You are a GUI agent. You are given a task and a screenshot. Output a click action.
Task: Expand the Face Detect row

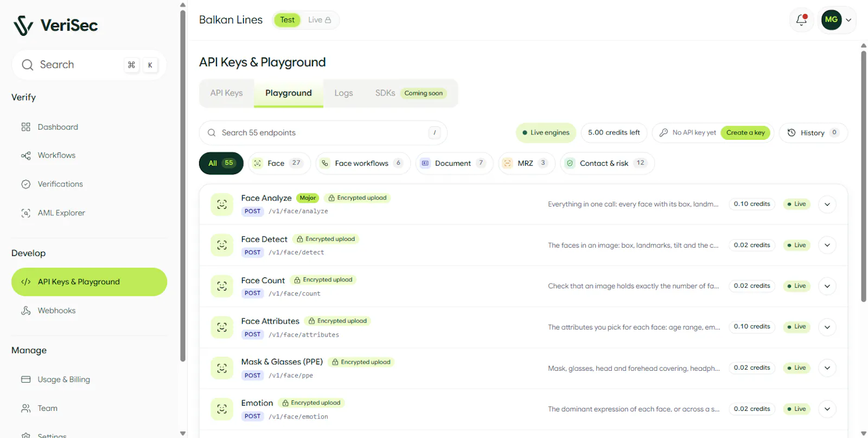coord(827,245)
